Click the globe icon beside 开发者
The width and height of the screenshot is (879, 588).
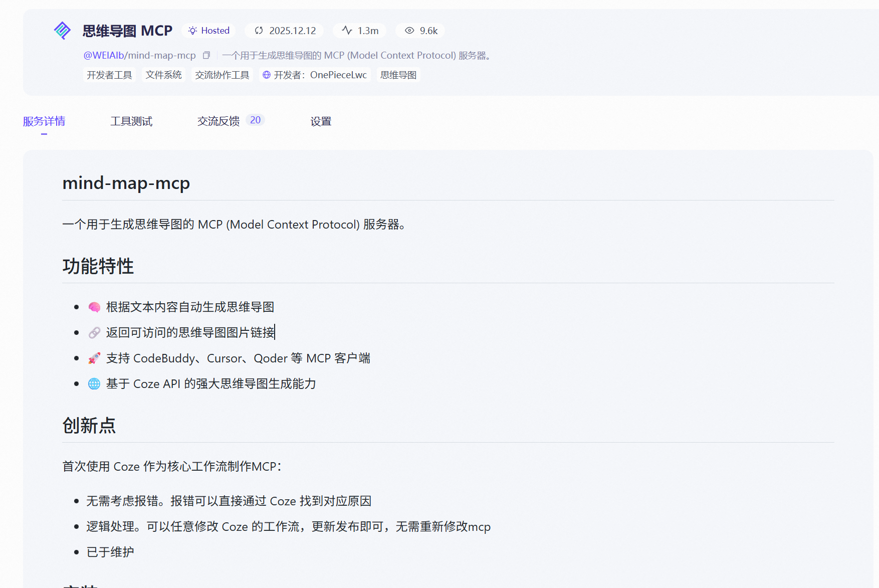click(267, 75)
